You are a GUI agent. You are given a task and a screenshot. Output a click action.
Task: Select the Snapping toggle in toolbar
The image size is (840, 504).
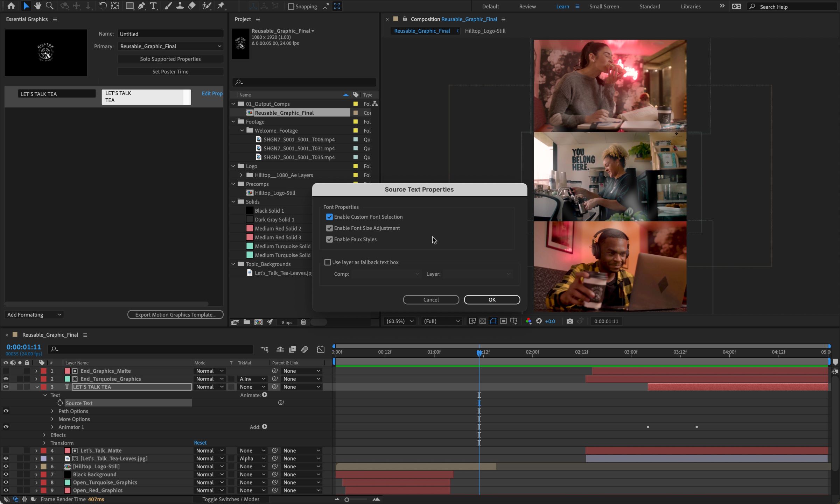pos(290,6)
